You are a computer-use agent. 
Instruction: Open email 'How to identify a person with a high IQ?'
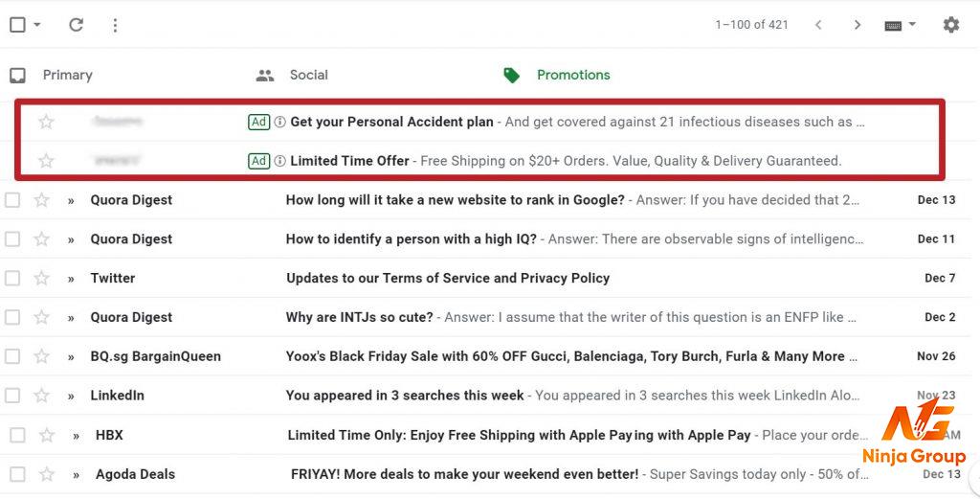pos(412,238)
